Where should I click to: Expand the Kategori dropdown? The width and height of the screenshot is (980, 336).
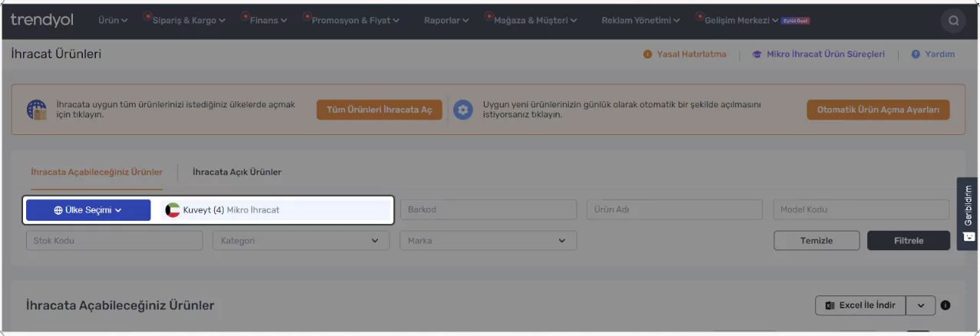300,240
